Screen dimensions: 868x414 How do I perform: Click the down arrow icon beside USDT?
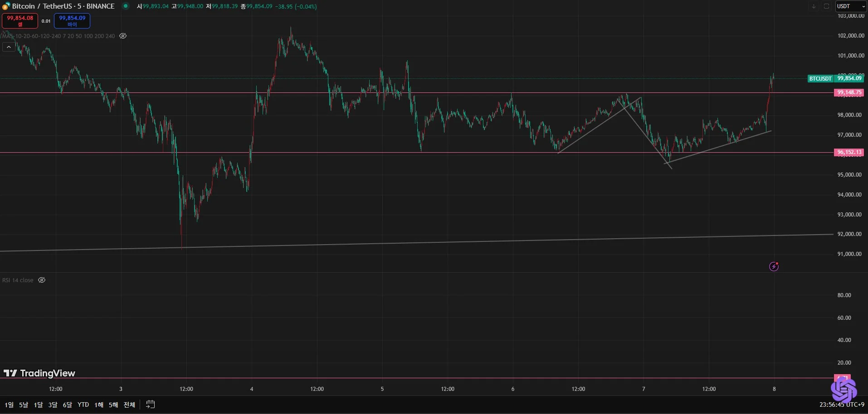(x=814, y=6)
